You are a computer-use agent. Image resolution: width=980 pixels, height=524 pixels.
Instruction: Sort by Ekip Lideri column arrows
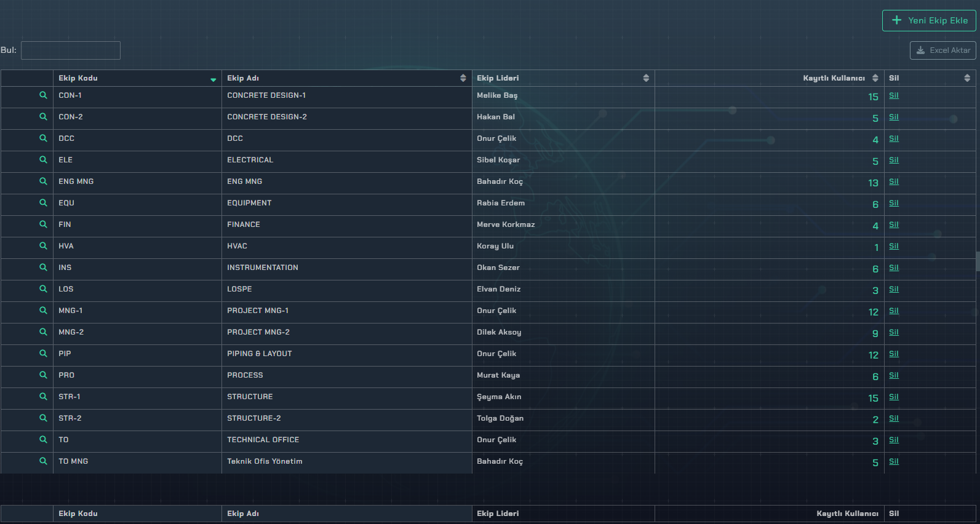(x=646, y=78)
